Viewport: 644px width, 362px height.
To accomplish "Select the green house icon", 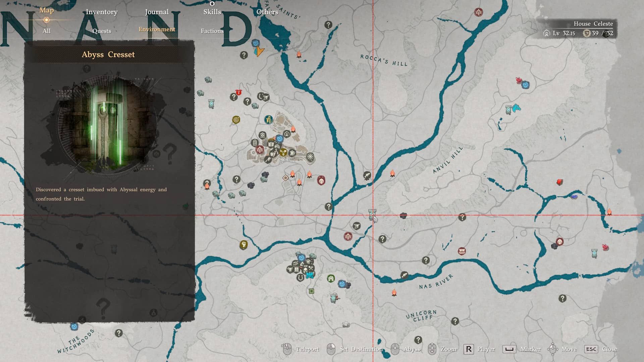I will 331,278.
